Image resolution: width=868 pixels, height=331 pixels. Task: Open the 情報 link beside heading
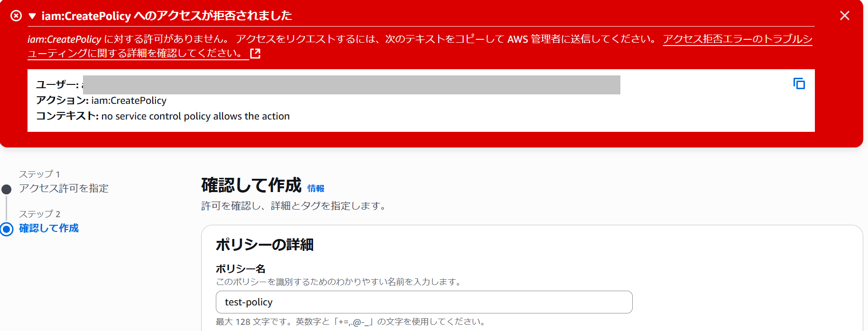(315, 189)
